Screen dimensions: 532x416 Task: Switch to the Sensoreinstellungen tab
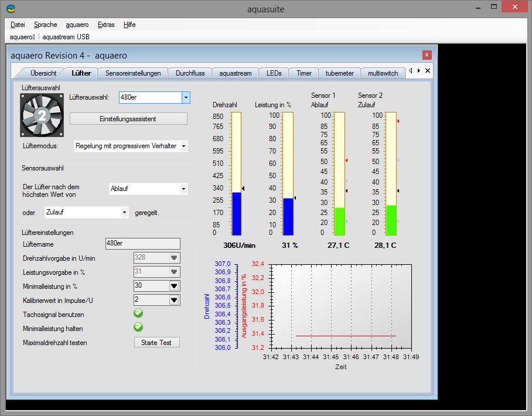pyautogui.click(x=133, y=73)
